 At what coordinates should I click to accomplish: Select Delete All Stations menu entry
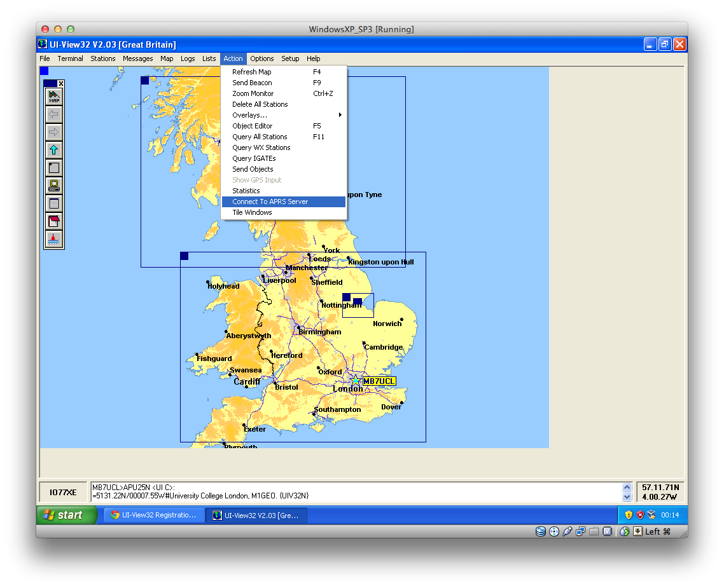(284, 104)
